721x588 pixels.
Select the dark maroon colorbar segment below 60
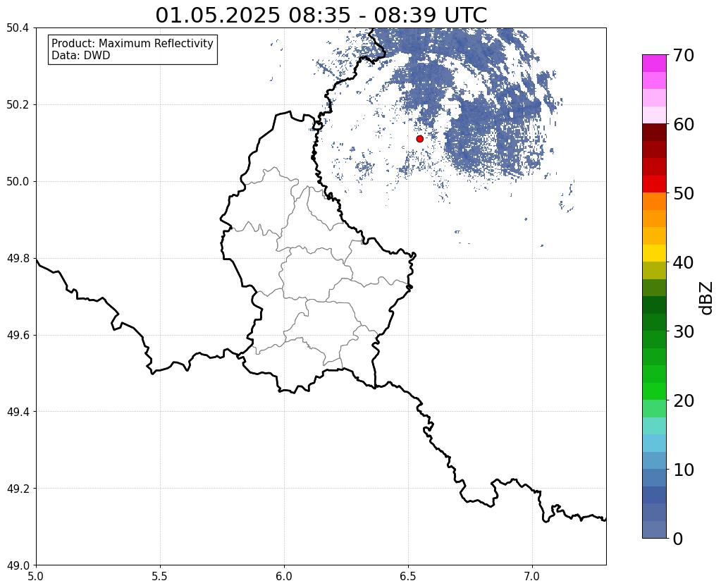point(654,133)
